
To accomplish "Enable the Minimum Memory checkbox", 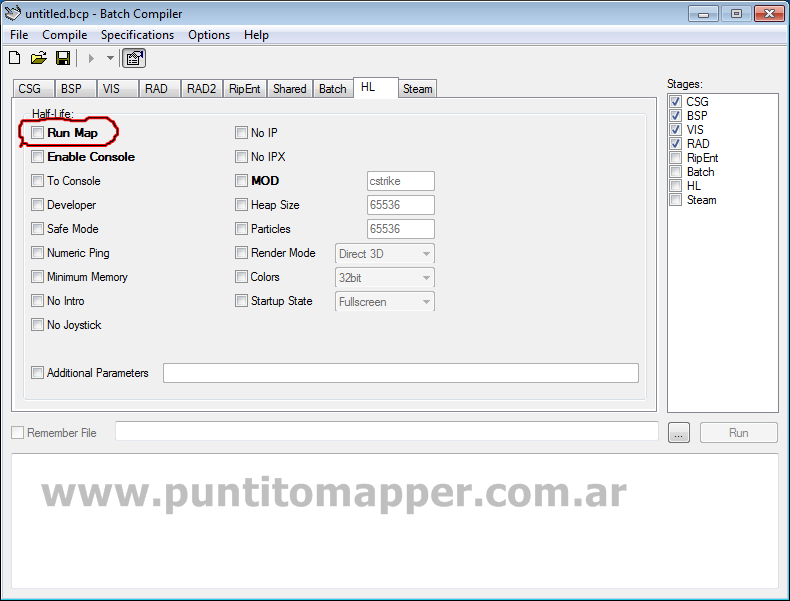I will pos(37,277).
